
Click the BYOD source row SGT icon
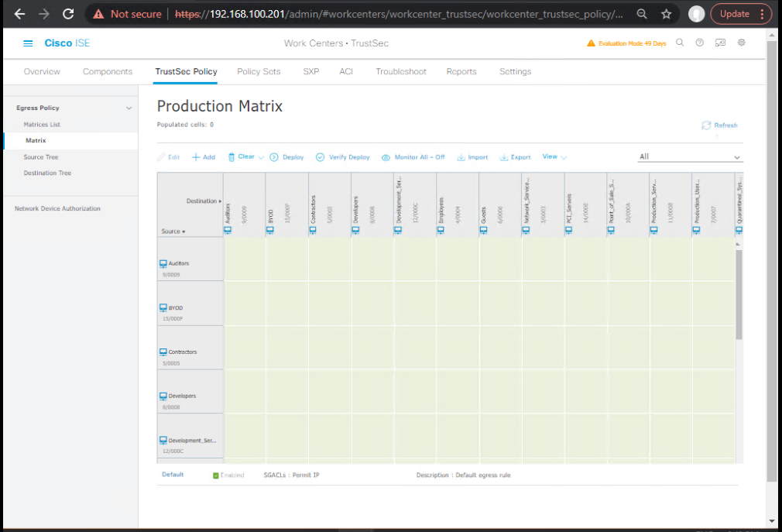[x=163, y=307]
